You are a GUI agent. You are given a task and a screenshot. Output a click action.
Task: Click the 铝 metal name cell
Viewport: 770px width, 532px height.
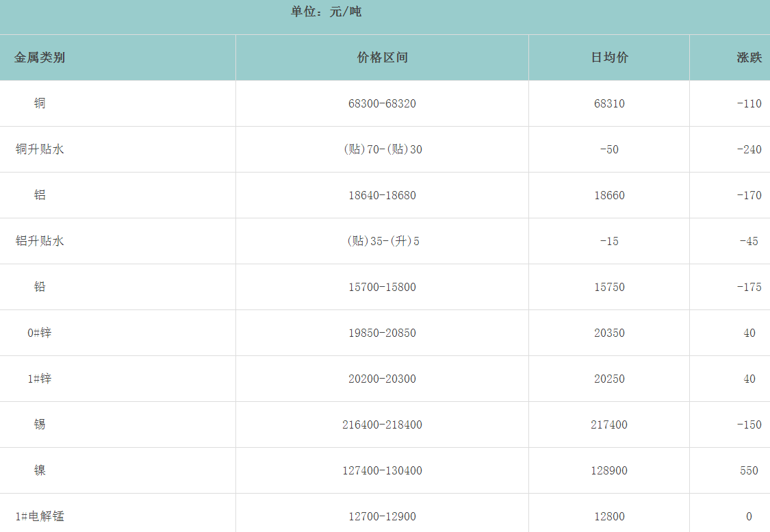(x=40, y=195)
